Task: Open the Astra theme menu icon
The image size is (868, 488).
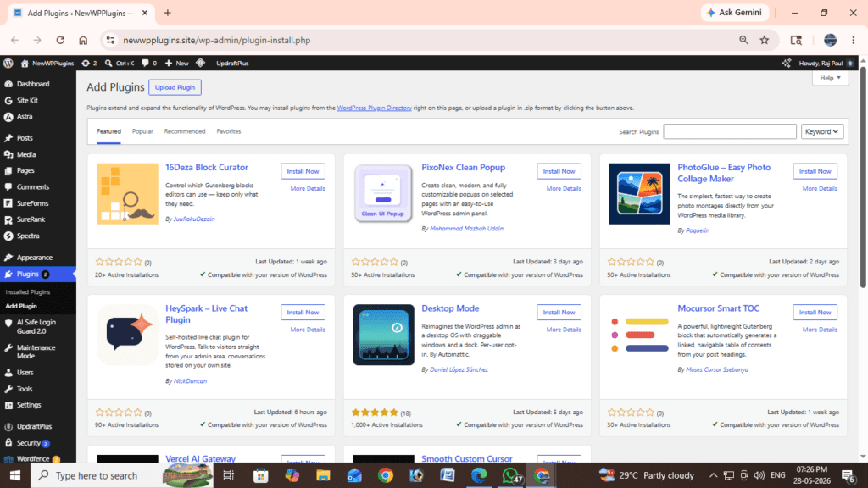Action: coord(8,117)
